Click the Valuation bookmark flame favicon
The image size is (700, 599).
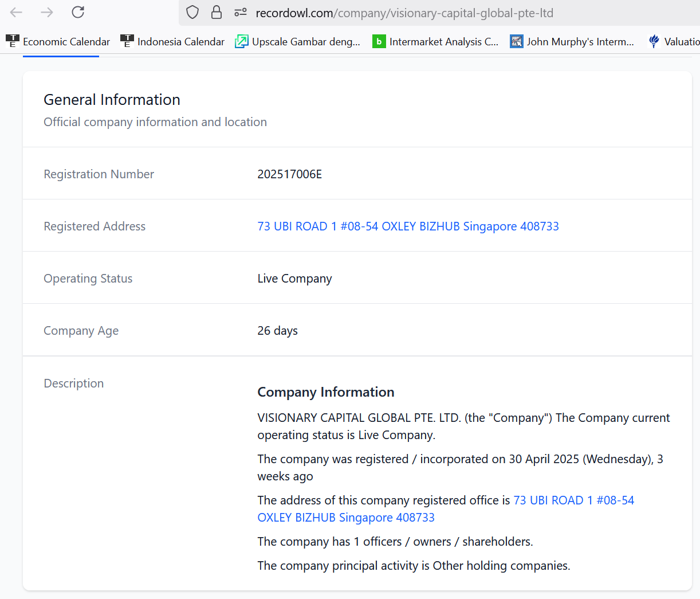pyautogui.click(x=654, y=41)
